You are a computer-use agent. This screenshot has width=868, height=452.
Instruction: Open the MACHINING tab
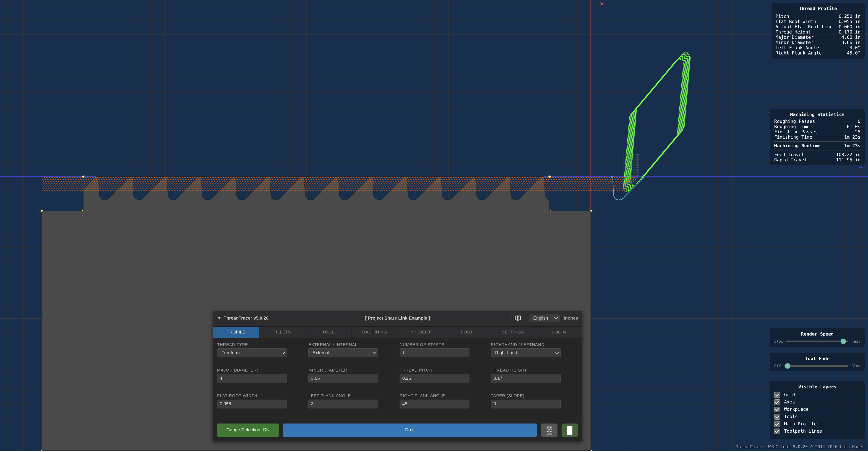point(374,332)
